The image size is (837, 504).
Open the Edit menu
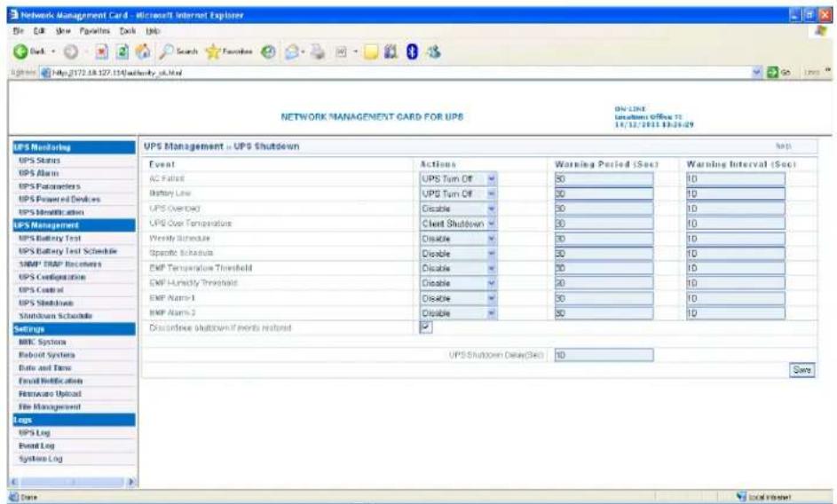[39, 31]
